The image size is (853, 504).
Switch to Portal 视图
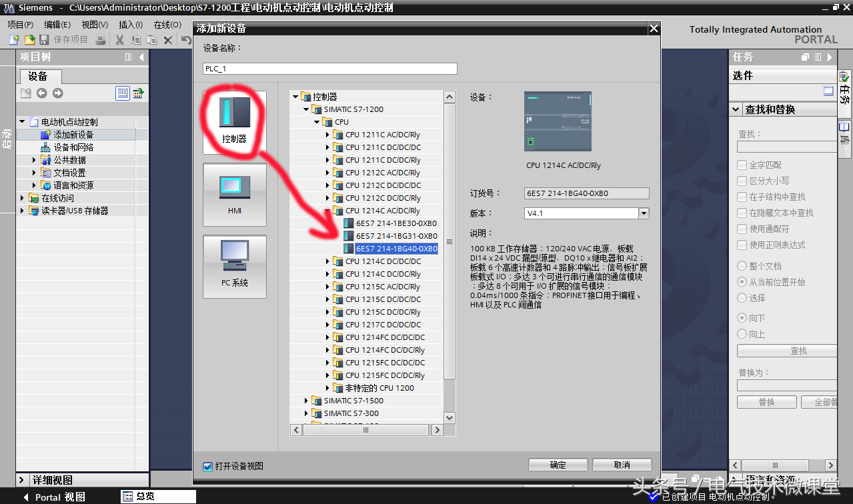point(55,497)
